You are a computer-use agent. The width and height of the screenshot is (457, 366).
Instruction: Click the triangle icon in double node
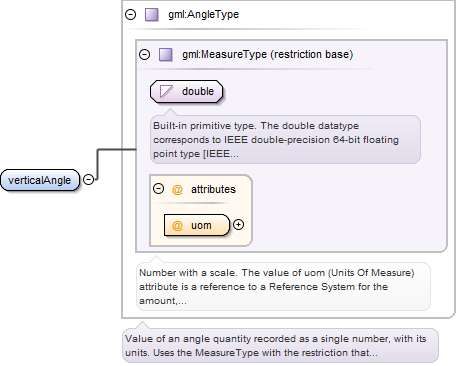pos(166,91)
